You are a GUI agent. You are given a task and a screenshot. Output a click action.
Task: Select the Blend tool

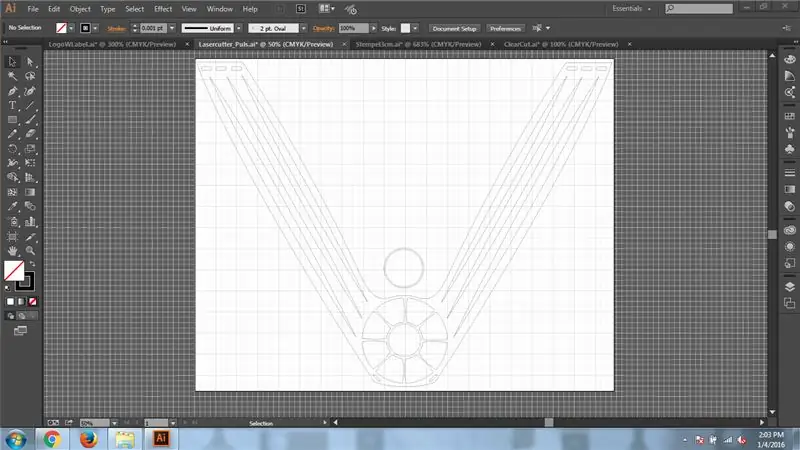point(30,207)
